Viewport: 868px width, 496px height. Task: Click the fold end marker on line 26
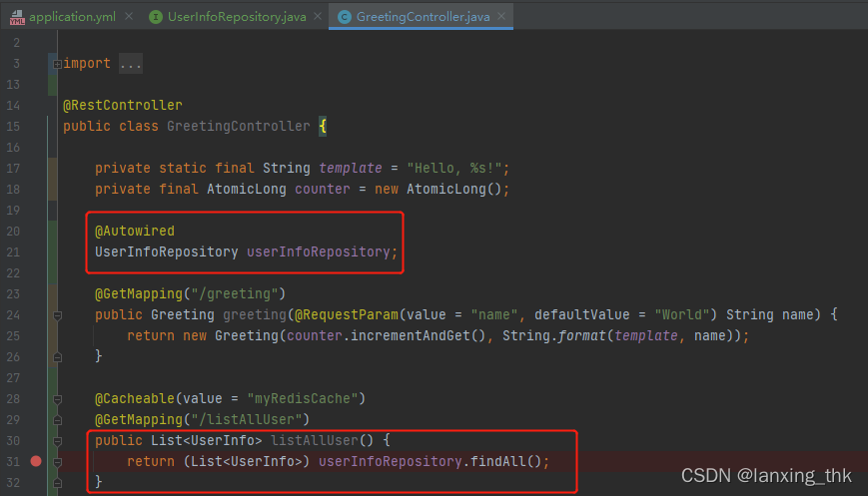pos(57,357)
